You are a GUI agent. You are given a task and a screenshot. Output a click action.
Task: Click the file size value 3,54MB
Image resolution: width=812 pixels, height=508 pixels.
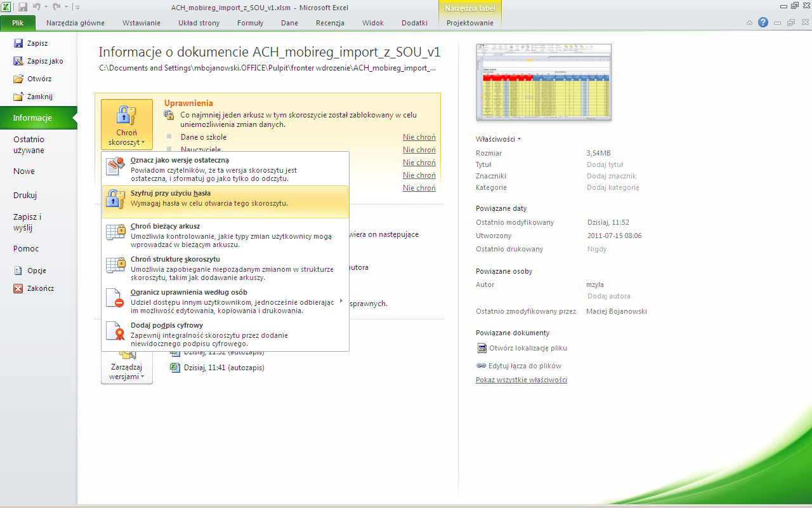coord(599,153)
